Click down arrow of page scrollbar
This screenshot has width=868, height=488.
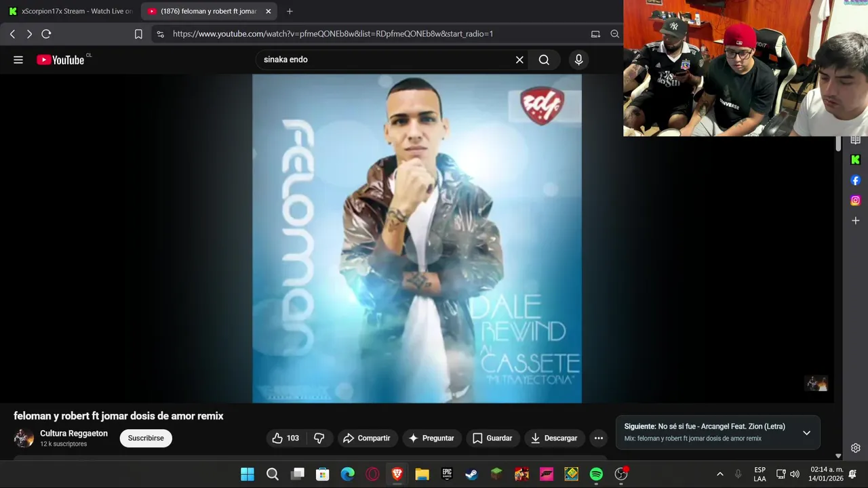tap(838, 456)
